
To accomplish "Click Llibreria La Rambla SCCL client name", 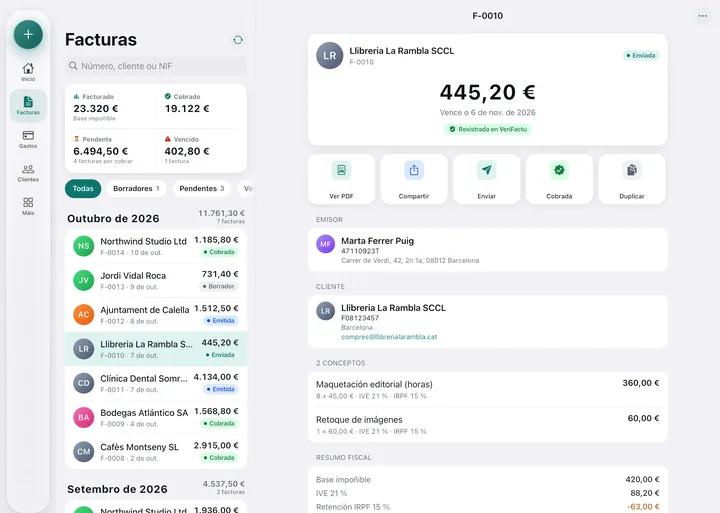I will pyautogui.click(x=394, y=308).
